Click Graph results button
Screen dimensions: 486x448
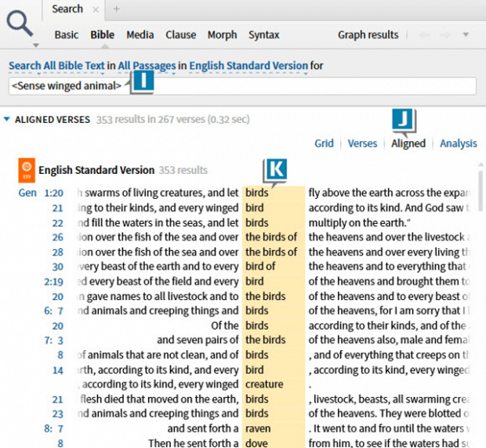click(368, 35)
